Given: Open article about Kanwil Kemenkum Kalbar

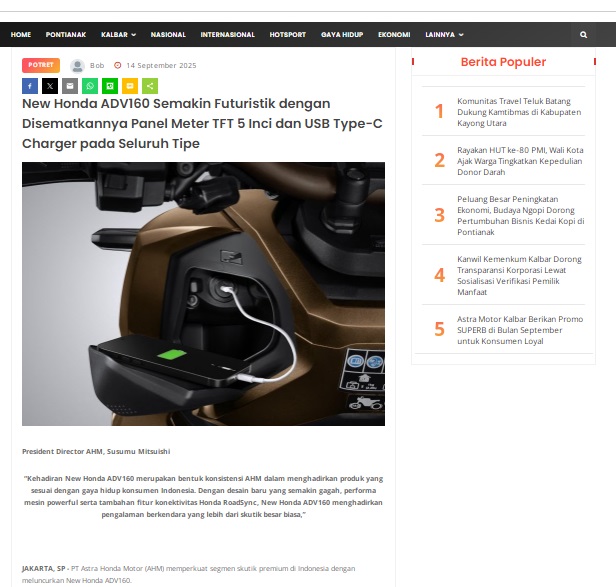Looking at the screenshot, I should [x=519, y=276].
